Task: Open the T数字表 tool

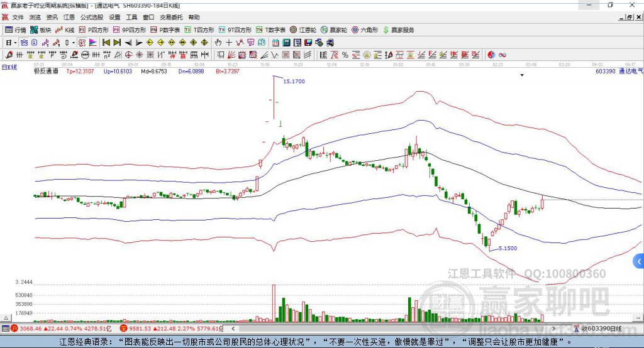Action: click(270, 30)
